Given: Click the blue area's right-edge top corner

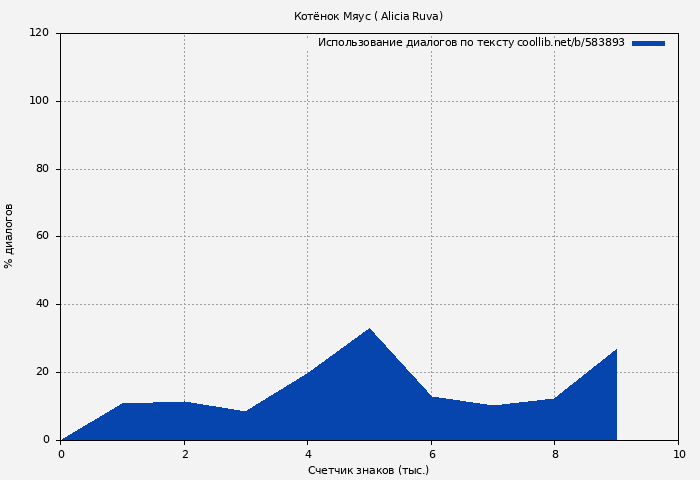Looking at the screenshot, I should coord(616,350).
